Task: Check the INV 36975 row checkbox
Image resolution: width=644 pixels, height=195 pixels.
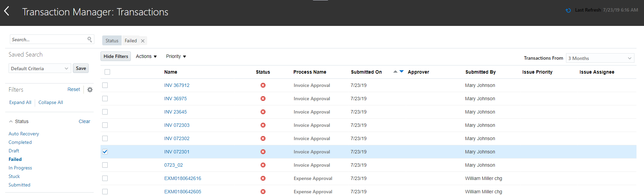Action: point(105,99)
